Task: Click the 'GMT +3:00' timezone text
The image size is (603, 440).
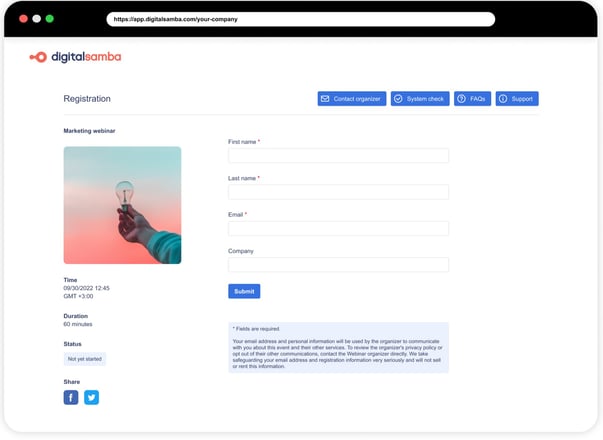Action: click(x=78, y=296)
